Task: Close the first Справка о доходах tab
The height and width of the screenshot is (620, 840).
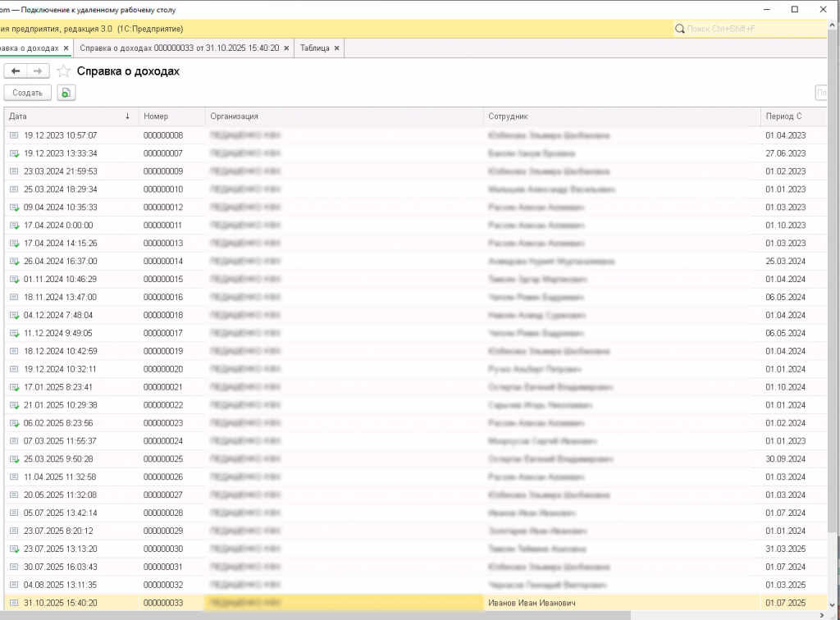Action: click(x=66, y=48)
